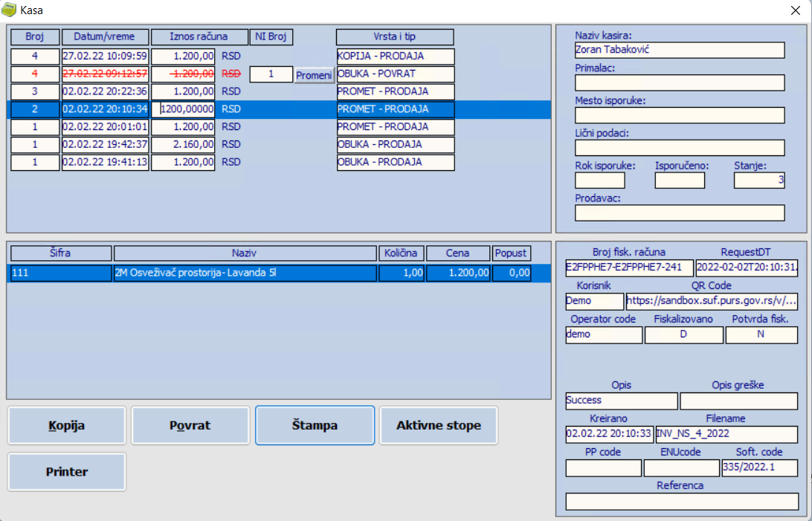The height and width of the screenshot is (521, 812).
Task: Click the OBUKA - POVRAT type cell
Action: click(396, 74)
